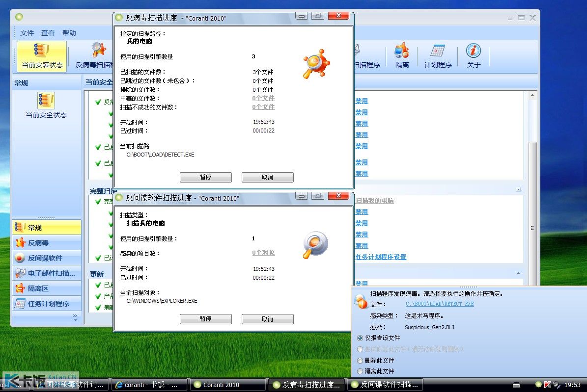Select the disabled 尝试修复此文件 radio option
This screenshot has height=392, width=587.
pyautogui.click(x=360, y=349)
